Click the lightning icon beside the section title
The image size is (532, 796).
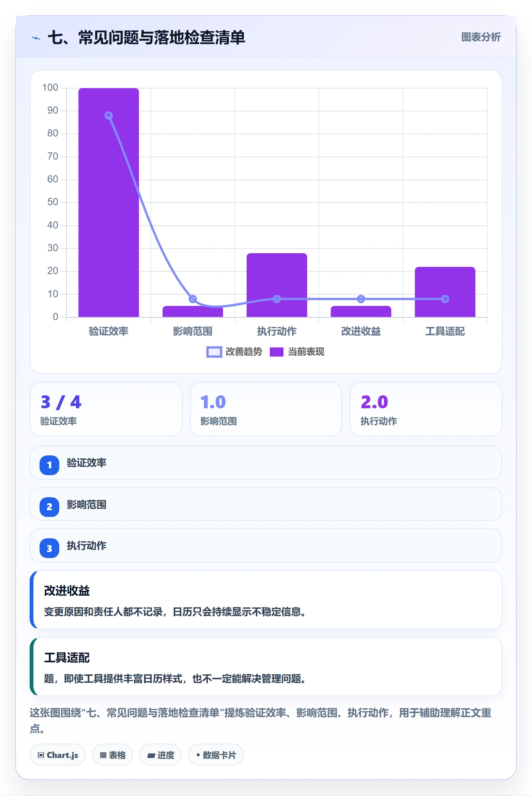[x=36, y=38]
